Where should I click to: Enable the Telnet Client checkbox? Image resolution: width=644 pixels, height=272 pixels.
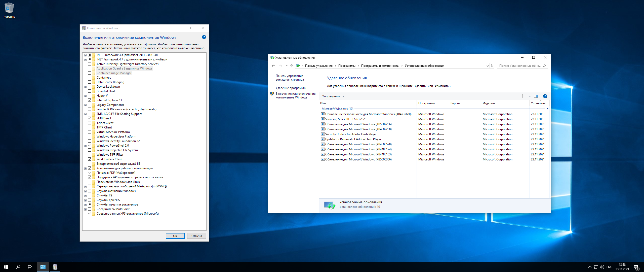click(90, 123)
